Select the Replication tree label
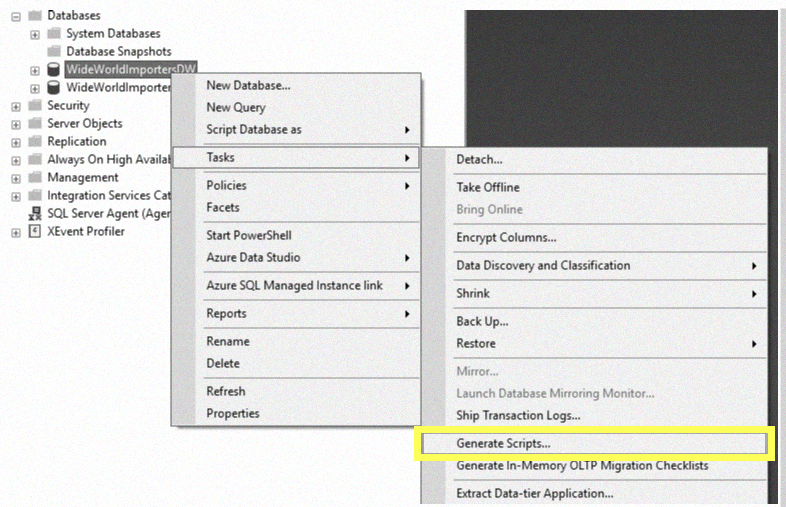This screenshot has width=786, height=507. (77, 141)
